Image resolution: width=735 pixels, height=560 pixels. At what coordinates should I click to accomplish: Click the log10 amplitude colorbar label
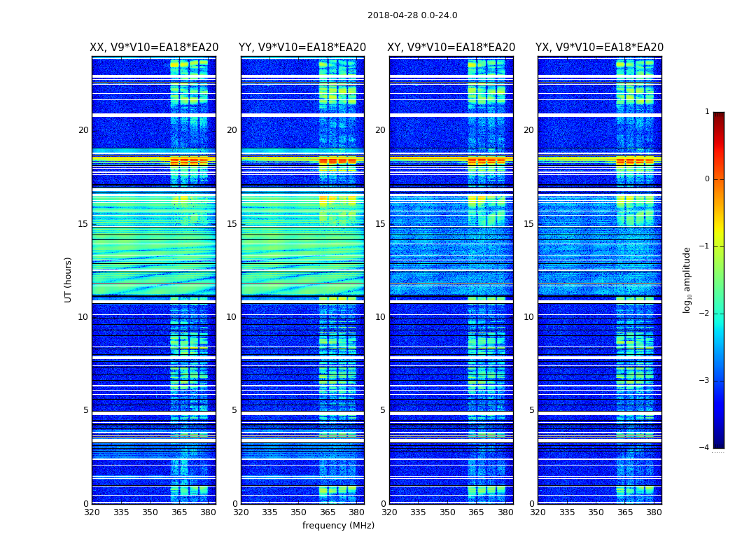(687, 279)
